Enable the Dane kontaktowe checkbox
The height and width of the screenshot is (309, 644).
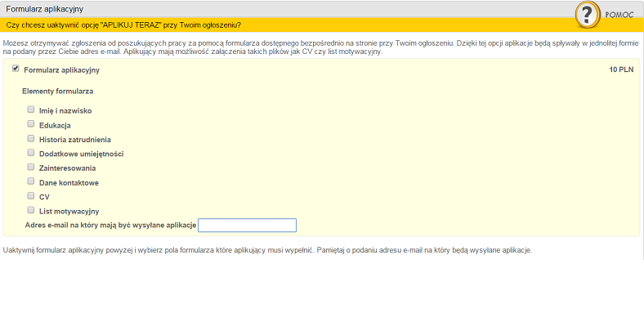(30, 181)
